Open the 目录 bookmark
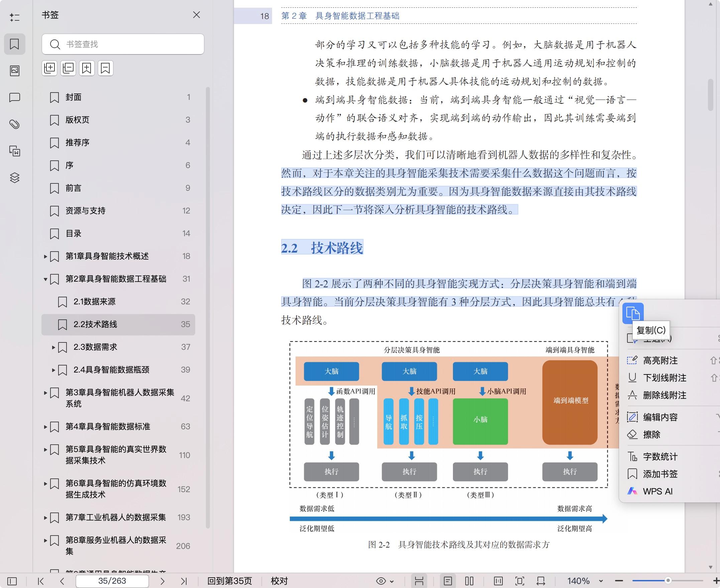Viewport: 720px width, 588px height. [118, 234]
